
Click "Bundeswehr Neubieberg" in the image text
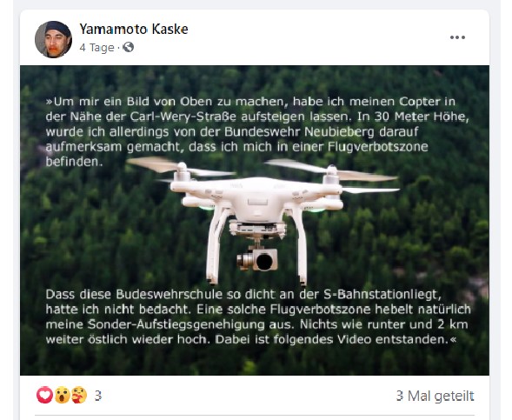coord(299,131)
